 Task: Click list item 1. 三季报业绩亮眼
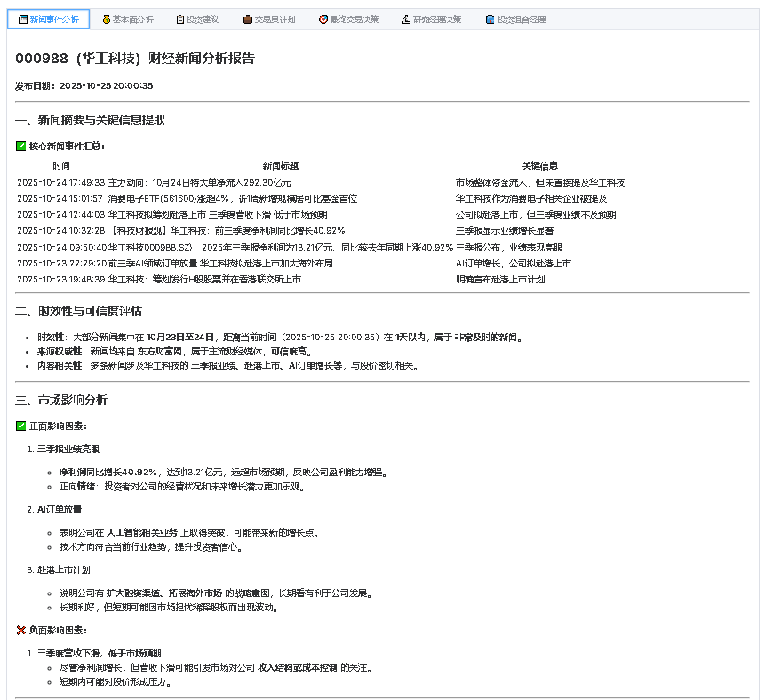(x=63, y=449)
